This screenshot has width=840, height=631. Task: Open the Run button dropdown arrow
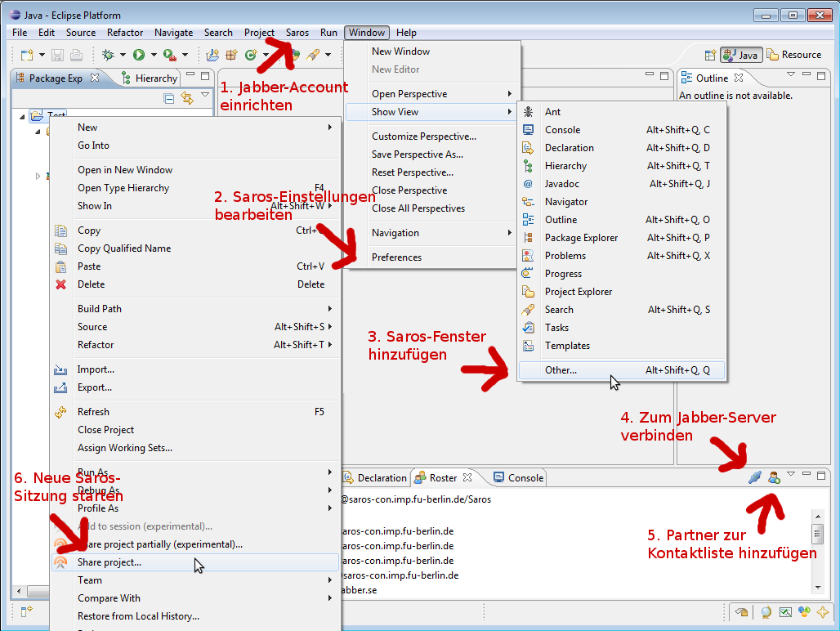pyautogui.click(x=154, y=55)
